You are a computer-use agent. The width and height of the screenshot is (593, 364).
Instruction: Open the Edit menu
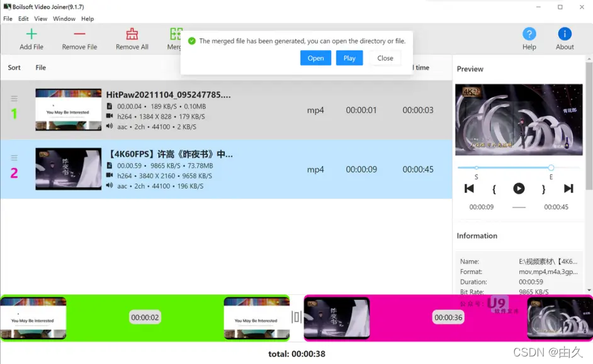click(x=23, y=18)
